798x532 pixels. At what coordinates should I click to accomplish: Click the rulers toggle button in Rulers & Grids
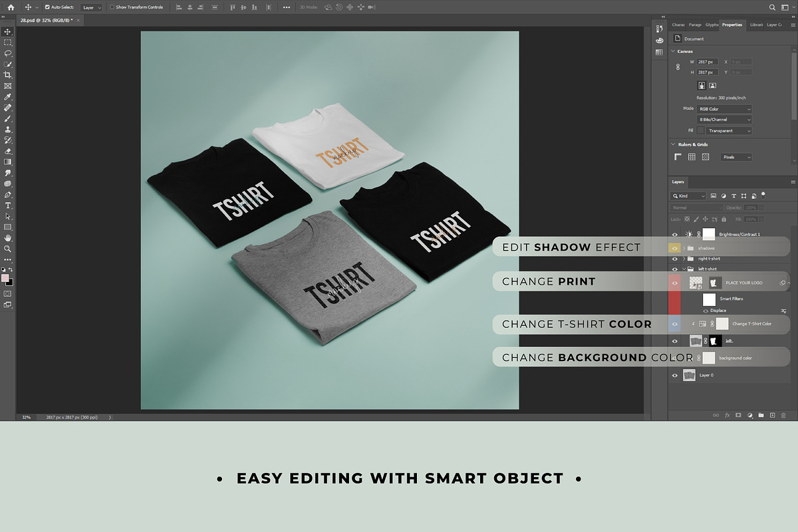point(678,157)
